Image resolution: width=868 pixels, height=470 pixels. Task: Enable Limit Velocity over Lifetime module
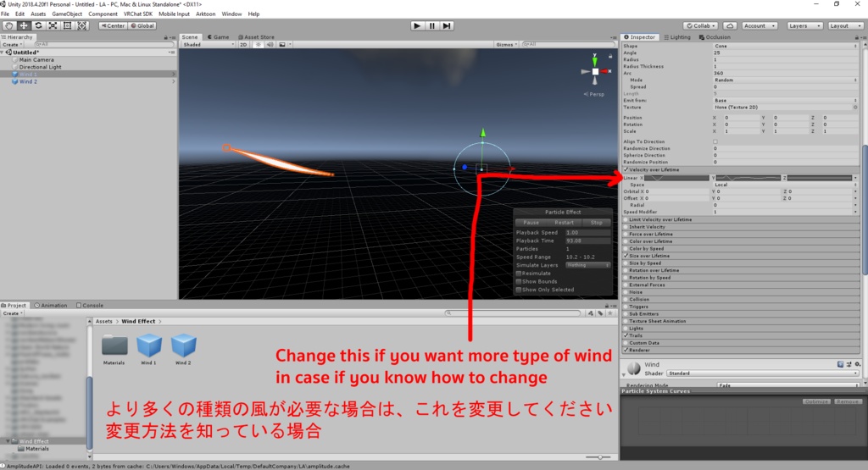(x=626, y=219)
